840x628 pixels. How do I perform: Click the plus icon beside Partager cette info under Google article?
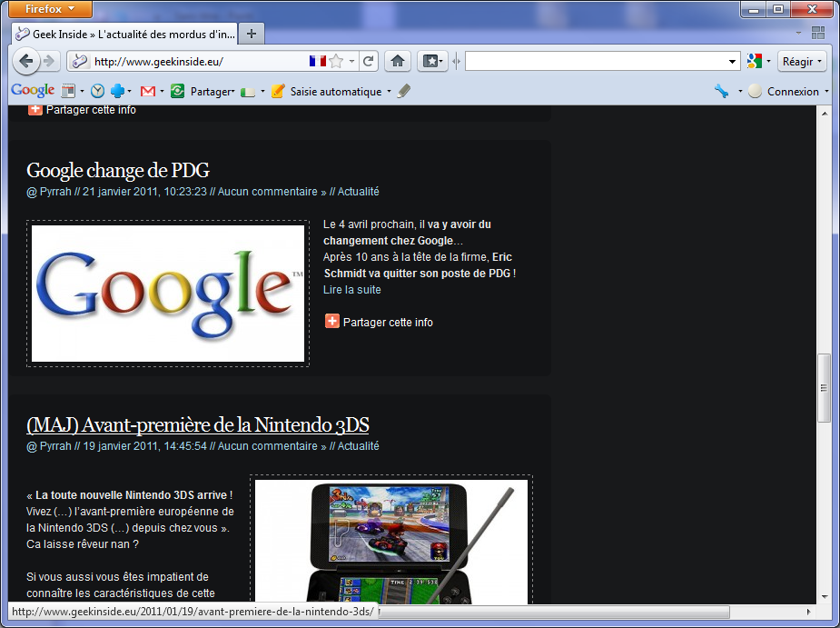(332, 321)
